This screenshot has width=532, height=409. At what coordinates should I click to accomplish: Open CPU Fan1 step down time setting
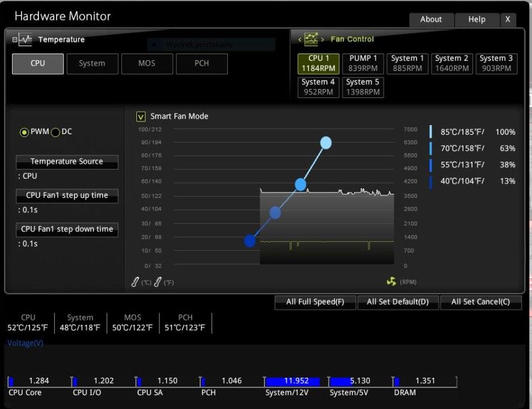[x=67, y=229]
